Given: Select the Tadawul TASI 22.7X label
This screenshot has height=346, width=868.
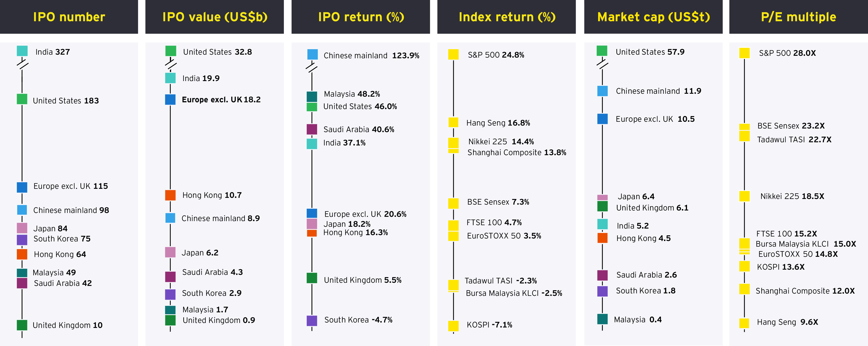Looking at the screenshot, I should pyautogui.click(x=794, y=140).
